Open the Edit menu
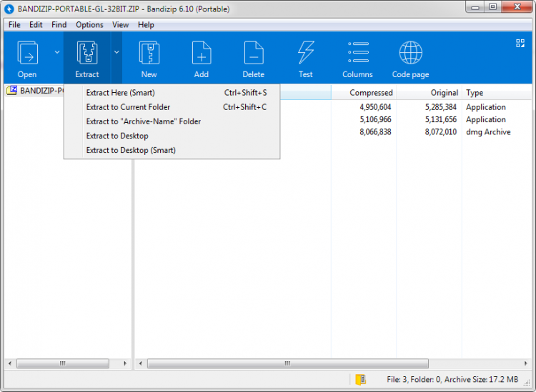 36,24
